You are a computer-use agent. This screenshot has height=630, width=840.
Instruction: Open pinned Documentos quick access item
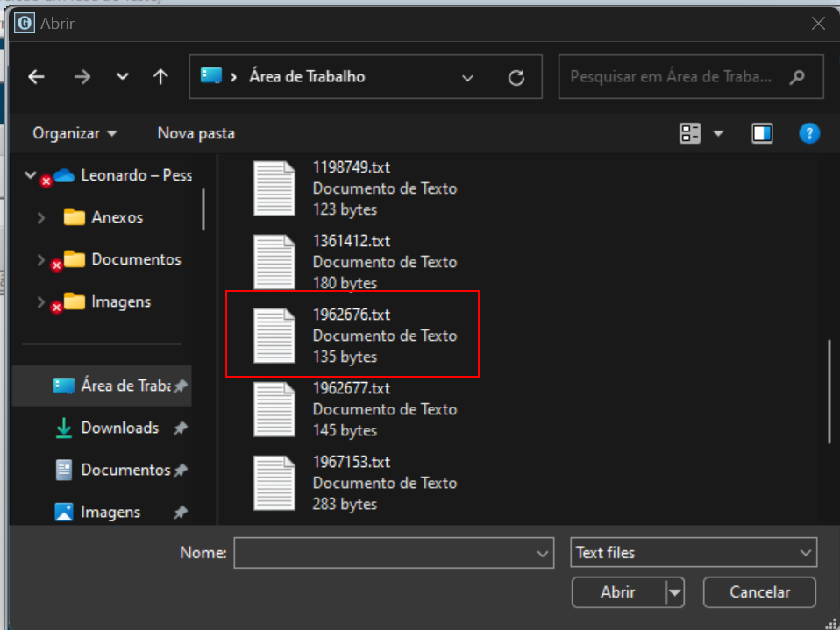(x=125, y=470)
